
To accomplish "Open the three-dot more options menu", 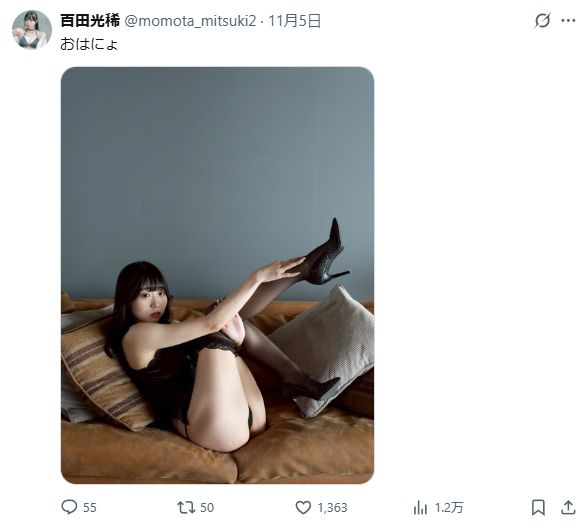I will pyautogui.click(x=568, y=21).
